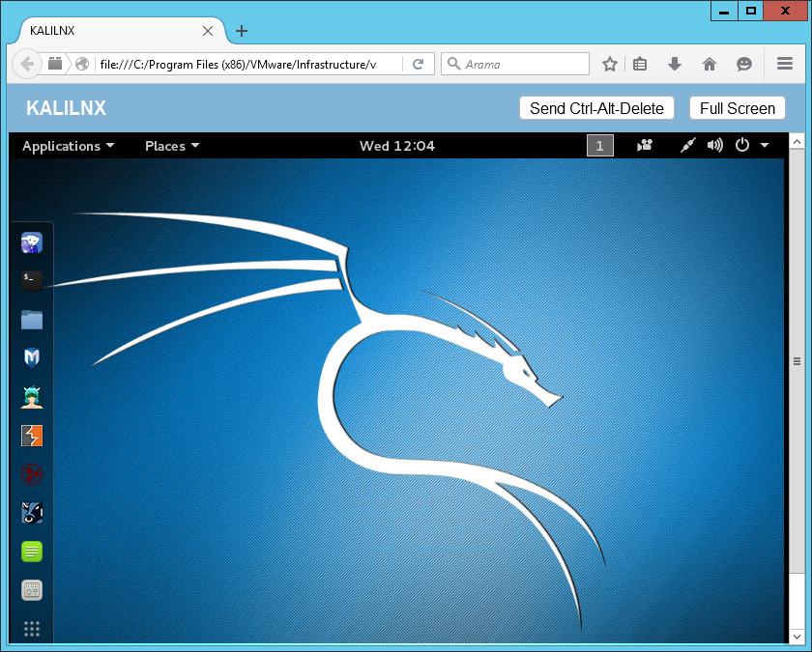Open Files folder icon in the dock
Viewport: 812px width, 652px height.
tap(32, 320)
